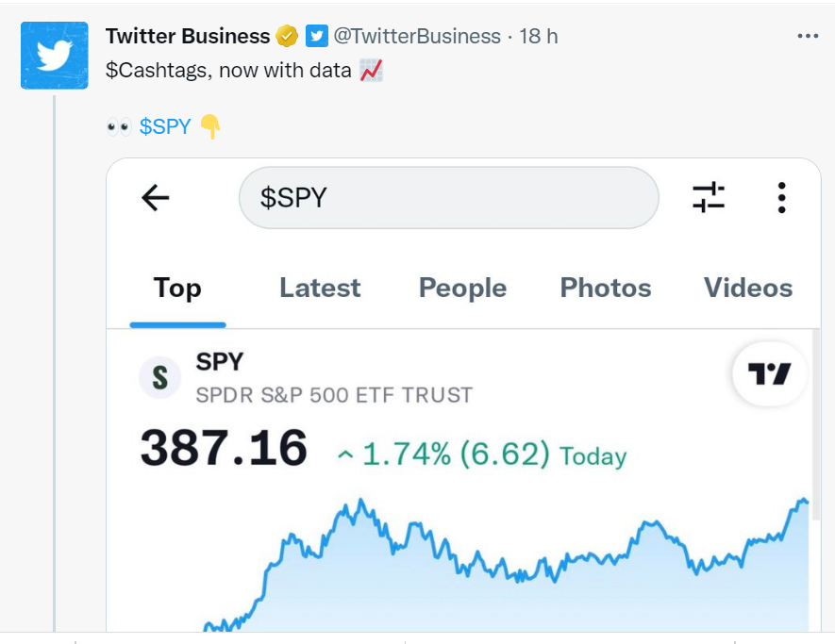Open the search filter sliders icon
835x644 pixels.
click(709, 198)
